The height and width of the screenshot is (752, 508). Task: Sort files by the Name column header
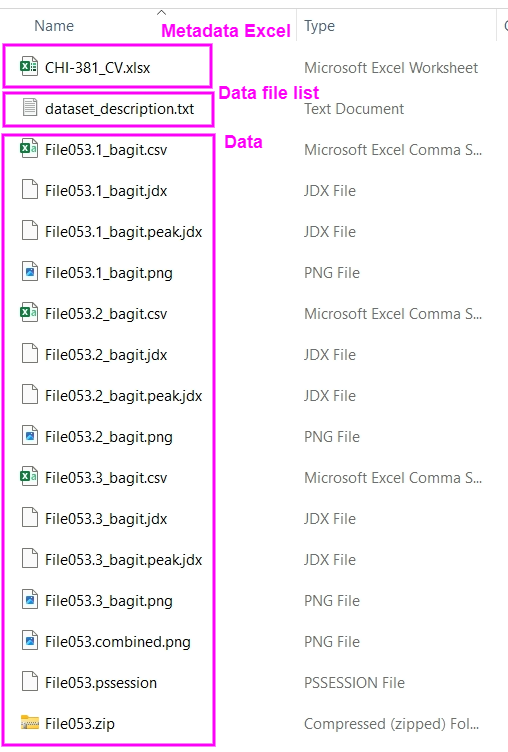(54, 26)
